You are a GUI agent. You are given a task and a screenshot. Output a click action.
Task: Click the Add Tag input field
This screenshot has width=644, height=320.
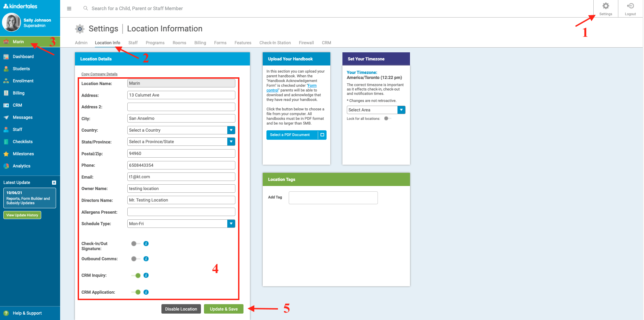[x=333, y=198]
